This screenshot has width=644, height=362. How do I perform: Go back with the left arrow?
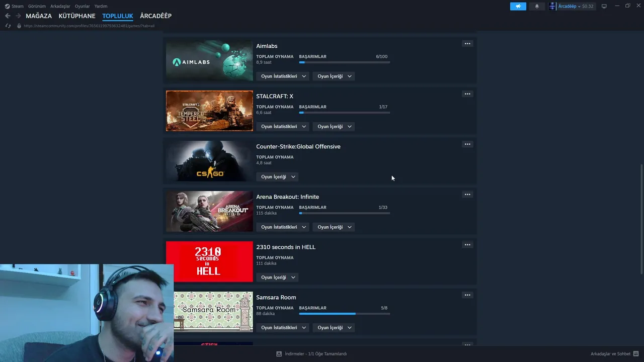click(x=8, y=16)
